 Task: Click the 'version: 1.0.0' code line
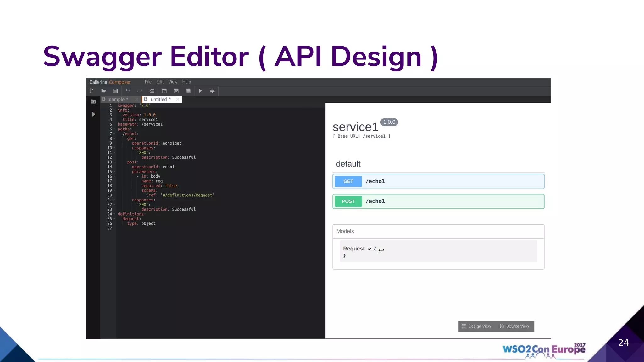tap(139, 115)
